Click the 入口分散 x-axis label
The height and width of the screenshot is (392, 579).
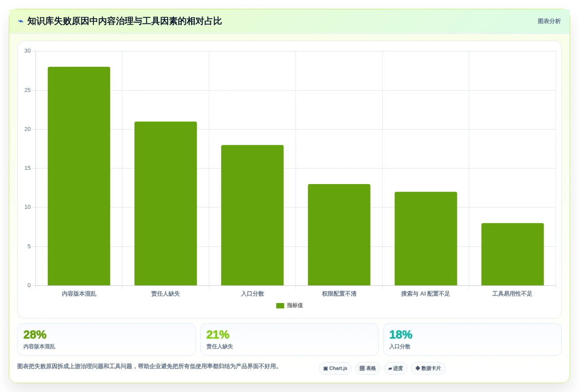click(252, 294)
